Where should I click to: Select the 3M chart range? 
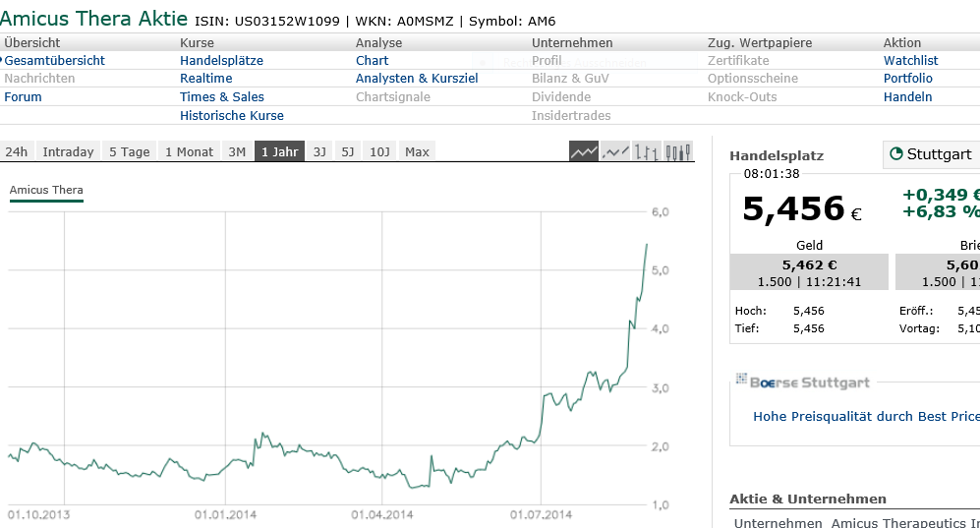(x=237, y=151)
